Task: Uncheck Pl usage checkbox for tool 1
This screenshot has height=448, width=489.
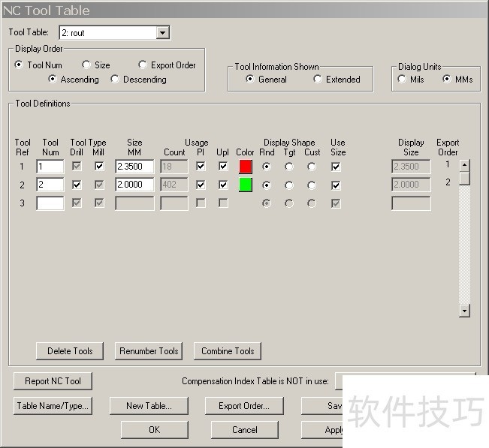Action: click(x=201, y=167)
